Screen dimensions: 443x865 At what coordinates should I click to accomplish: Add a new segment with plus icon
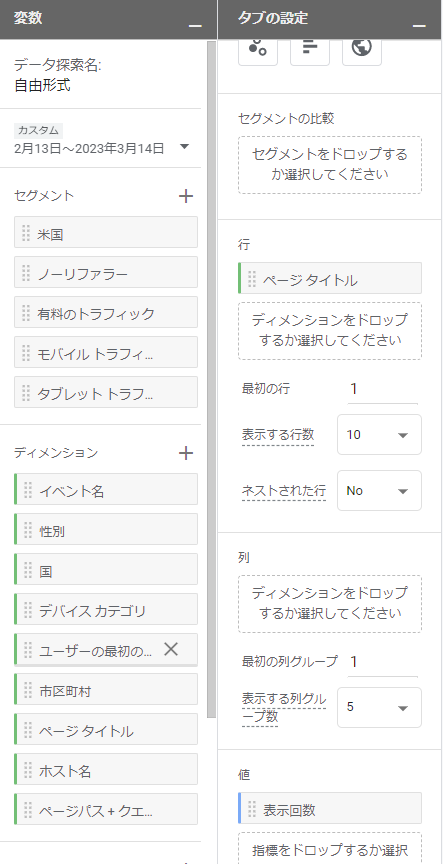coord(186,196)
